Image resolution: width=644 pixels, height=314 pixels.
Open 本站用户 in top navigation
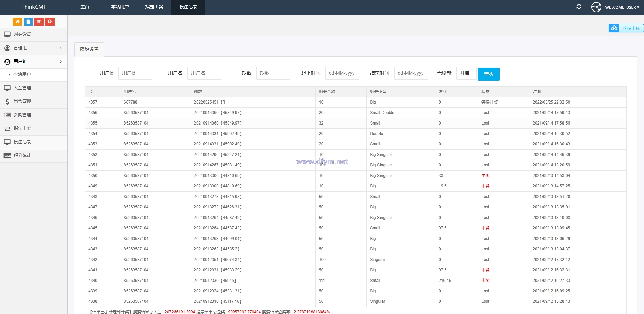(120, 7)
